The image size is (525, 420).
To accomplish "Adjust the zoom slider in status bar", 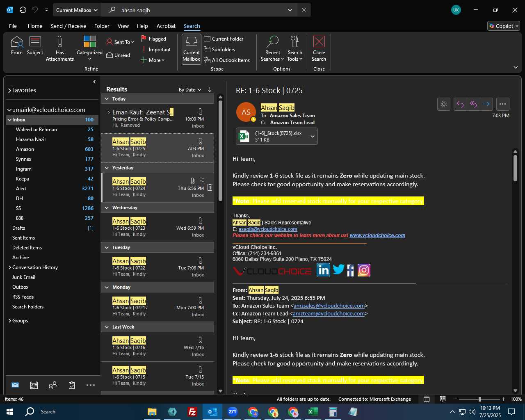I will pyautogui.click(x=479, y=399).
